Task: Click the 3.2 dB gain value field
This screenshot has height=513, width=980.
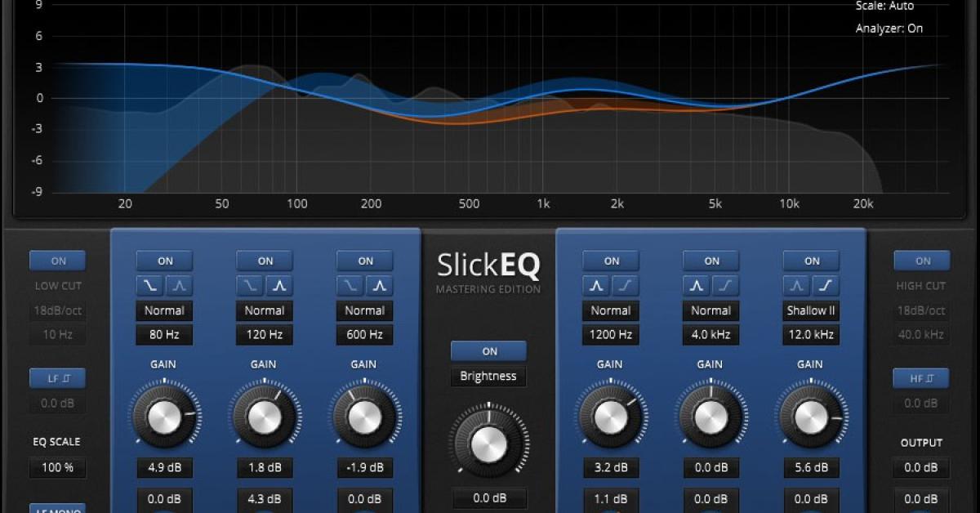Action: click(x=612, y=468)
